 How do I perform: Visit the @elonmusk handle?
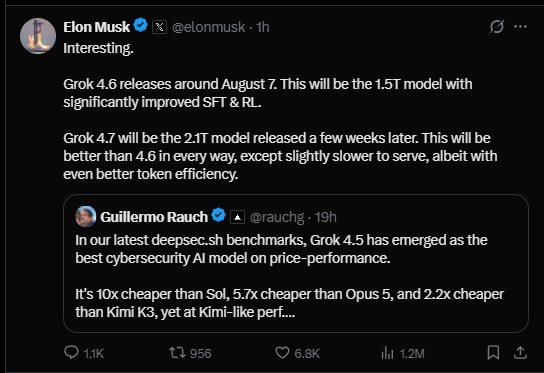(209, 27)
